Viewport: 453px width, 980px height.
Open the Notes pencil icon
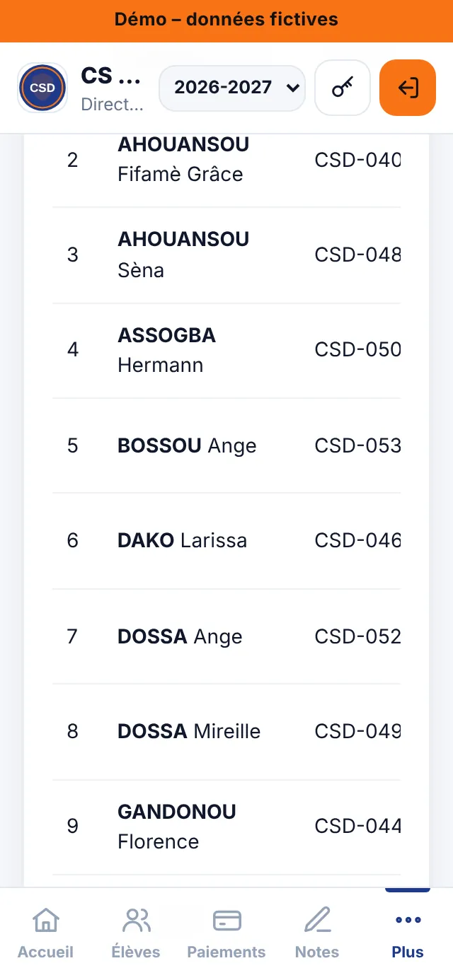point(317,921)
